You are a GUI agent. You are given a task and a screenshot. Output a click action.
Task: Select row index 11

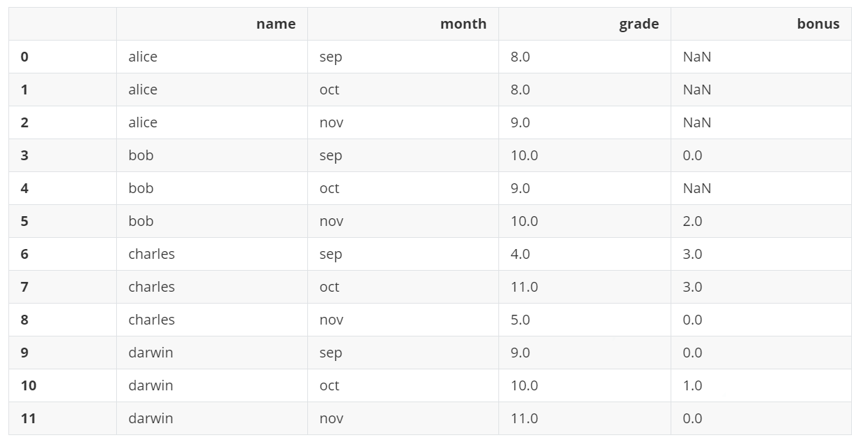(28, 418)
